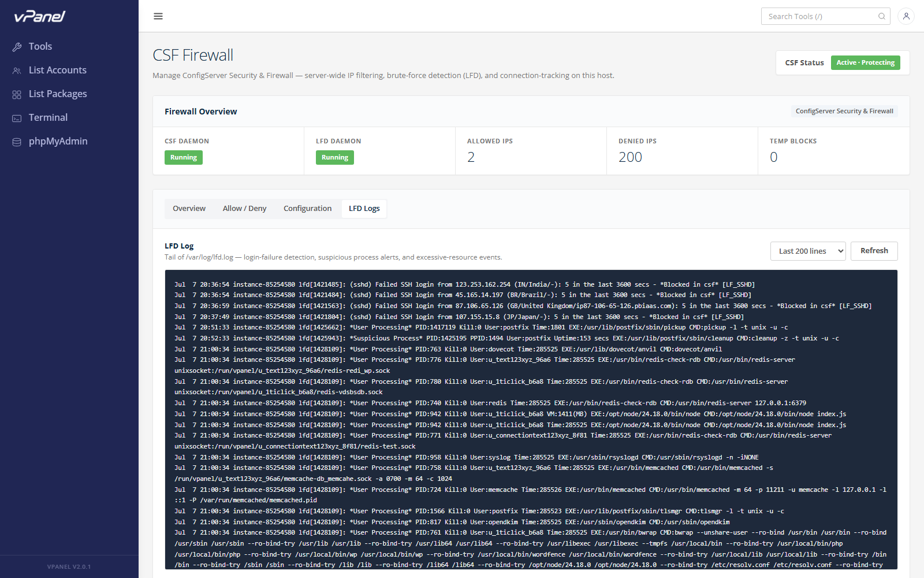
Task: Click the PID:763 dovecot log line
Action: coord(448,349)
